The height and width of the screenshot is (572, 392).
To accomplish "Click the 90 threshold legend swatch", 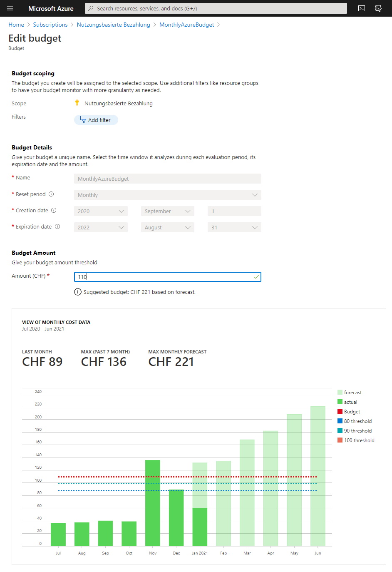I will 340,430.
